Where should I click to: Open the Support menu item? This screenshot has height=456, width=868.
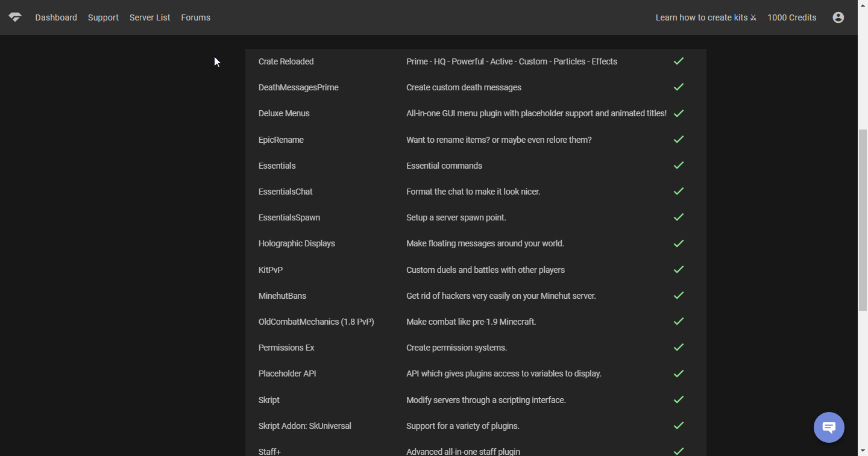tap(103, 17)
